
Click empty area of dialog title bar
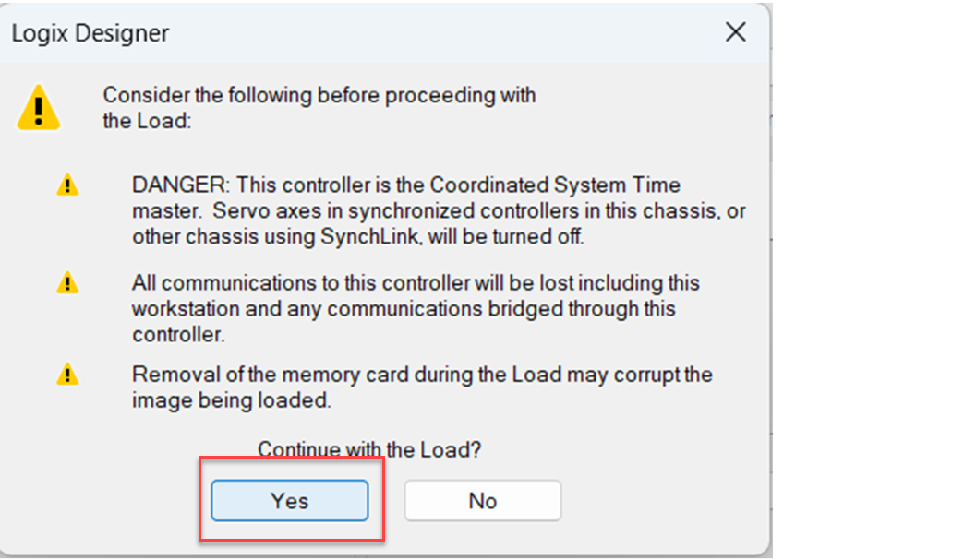(443, 34)
